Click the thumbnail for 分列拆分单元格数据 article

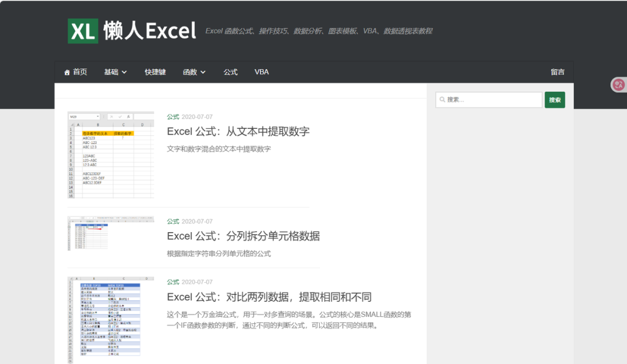pyautogui.click(x=110, y=233)
